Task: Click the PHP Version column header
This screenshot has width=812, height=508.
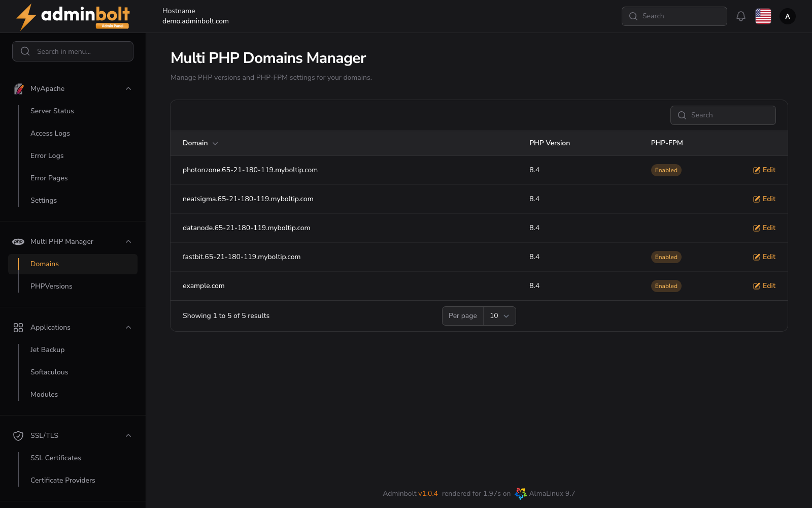Action: coord(550,143)
